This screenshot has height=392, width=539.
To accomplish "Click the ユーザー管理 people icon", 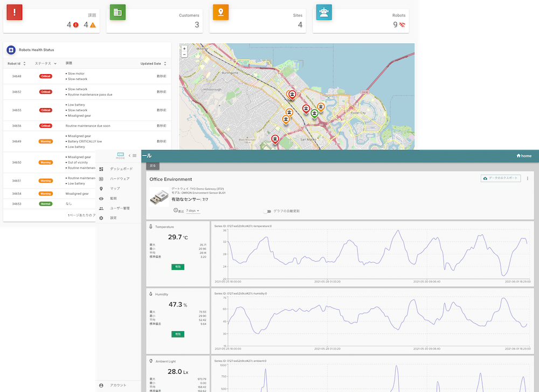I will [101, 208].
